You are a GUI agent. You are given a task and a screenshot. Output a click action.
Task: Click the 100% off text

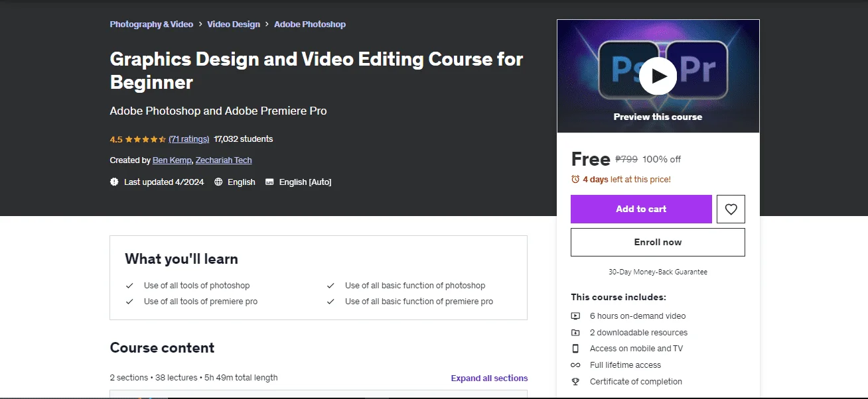[662, 159]
